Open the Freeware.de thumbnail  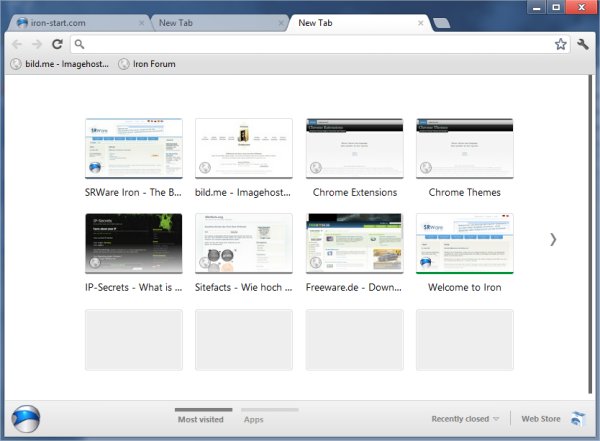(355, 243)
